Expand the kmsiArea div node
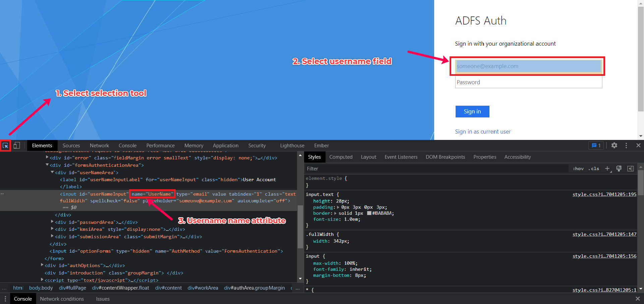The height and width of the screenshot is (304, 644). coord(52,229)
